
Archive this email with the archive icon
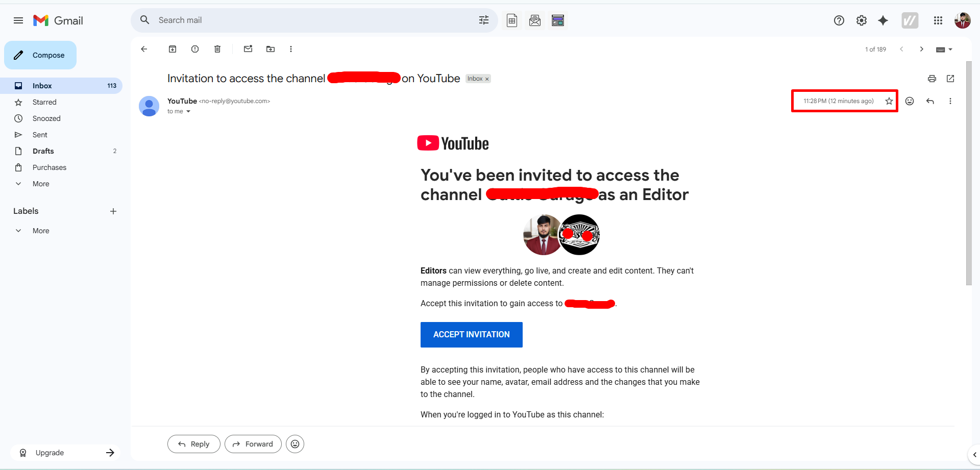click(x=173, y=49)
